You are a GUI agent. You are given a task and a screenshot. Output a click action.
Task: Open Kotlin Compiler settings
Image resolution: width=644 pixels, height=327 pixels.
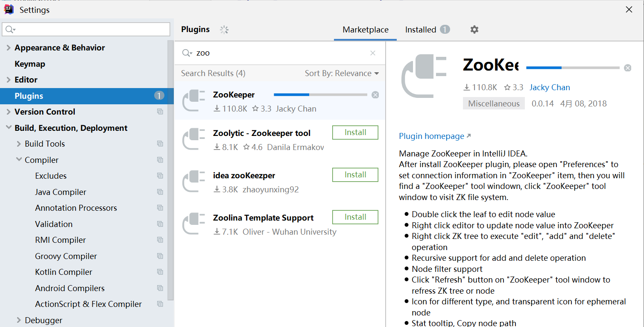point(64,272)
